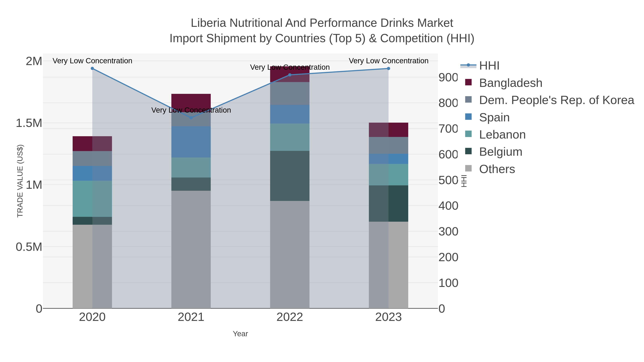The image size is (644, 362).
Task: Click the Belgium segment of the 2022 bar
Action: pyautogui.click(x=290, y=176)
